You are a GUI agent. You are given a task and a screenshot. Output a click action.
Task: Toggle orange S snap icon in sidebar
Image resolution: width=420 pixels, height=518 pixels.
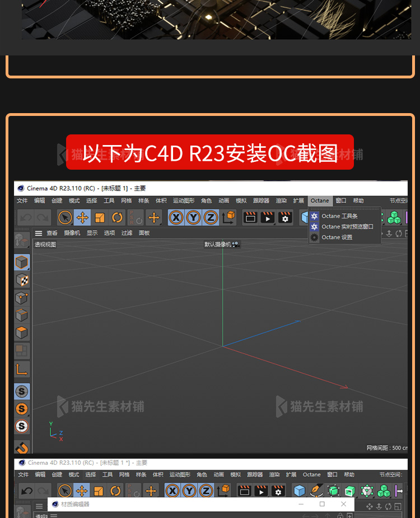22,409
